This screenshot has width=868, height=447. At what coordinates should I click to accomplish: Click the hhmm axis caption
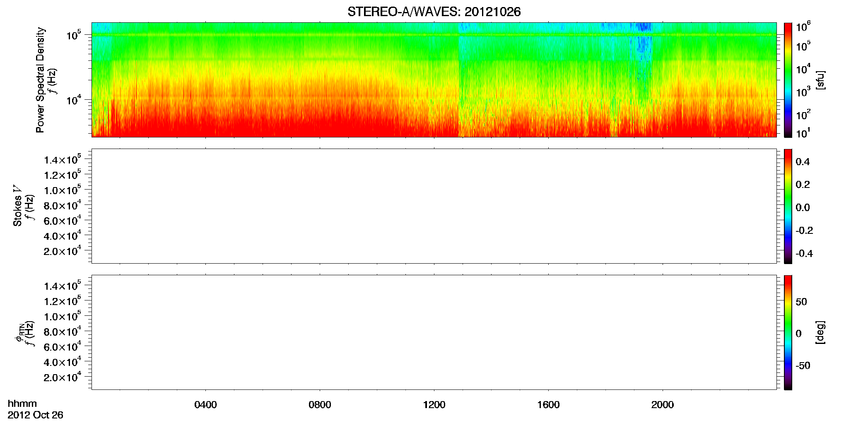[22, 404]
